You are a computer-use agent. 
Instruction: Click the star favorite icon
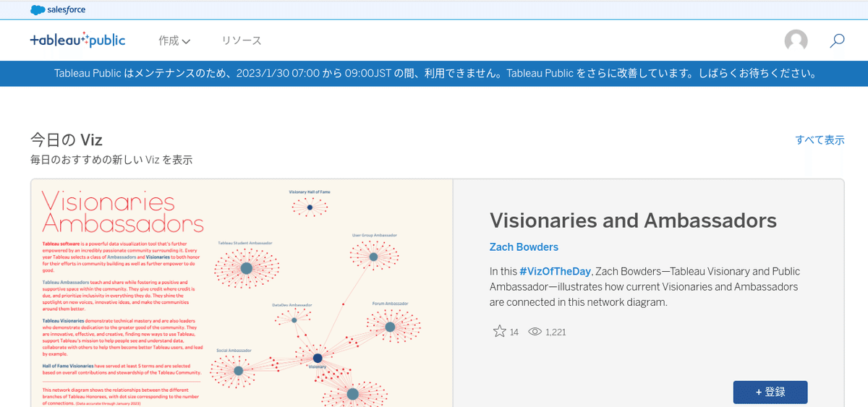[x=499, y=331]
